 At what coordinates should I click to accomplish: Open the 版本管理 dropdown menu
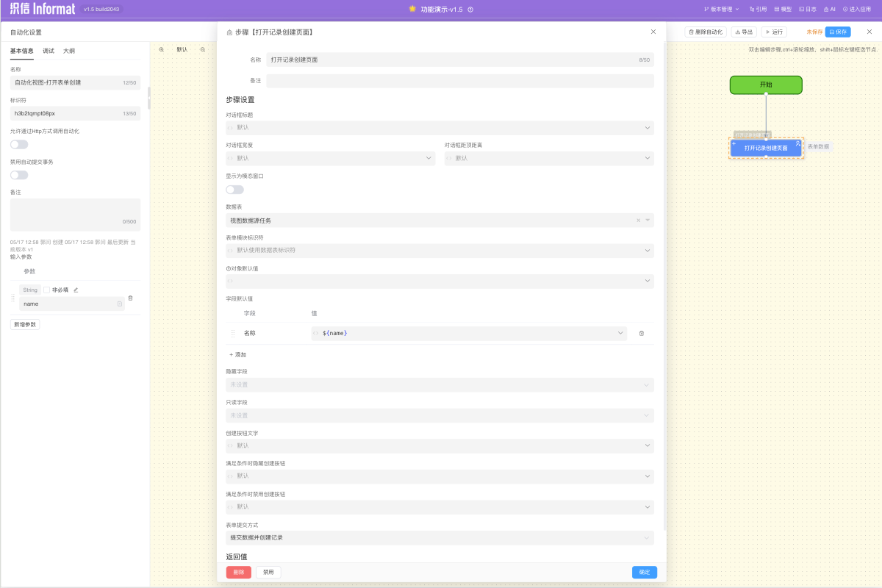click(x=721, y=10)
